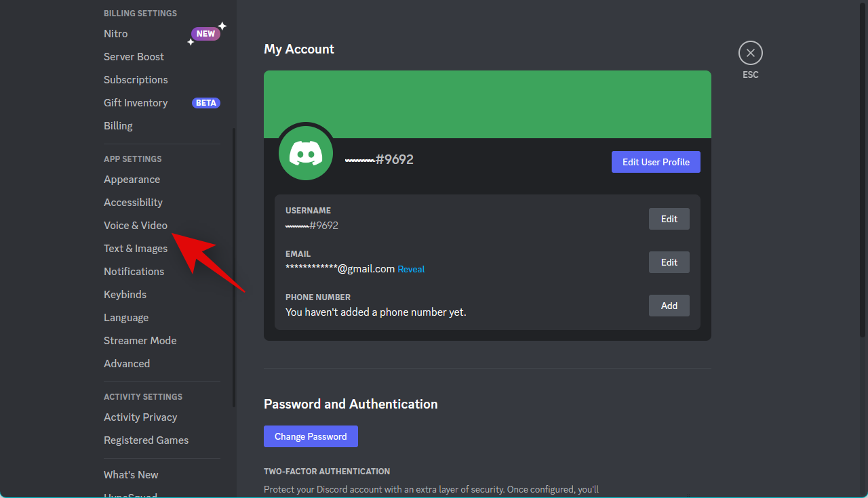Image resolution: width=868 pixels, height=498 pixels.
Task: Reveal the hidden email address
Action: pyautogui.click(x=411, y=269)
